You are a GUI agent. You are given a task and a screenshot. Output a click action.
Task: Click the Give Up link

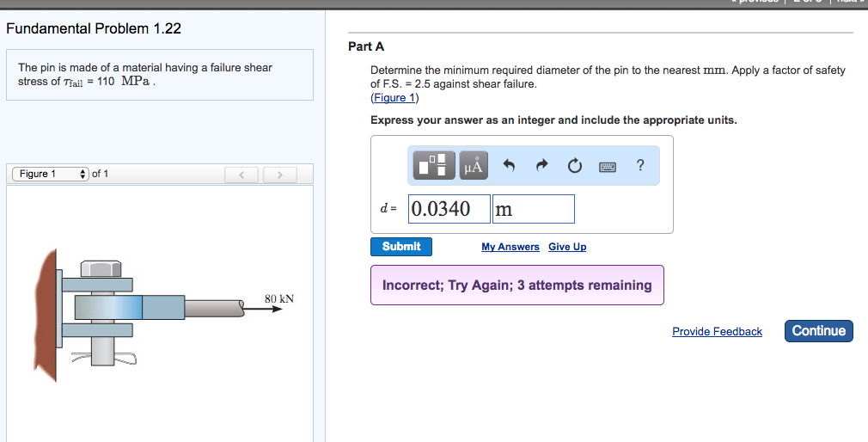pyautogui.click(x=567, y=247)
